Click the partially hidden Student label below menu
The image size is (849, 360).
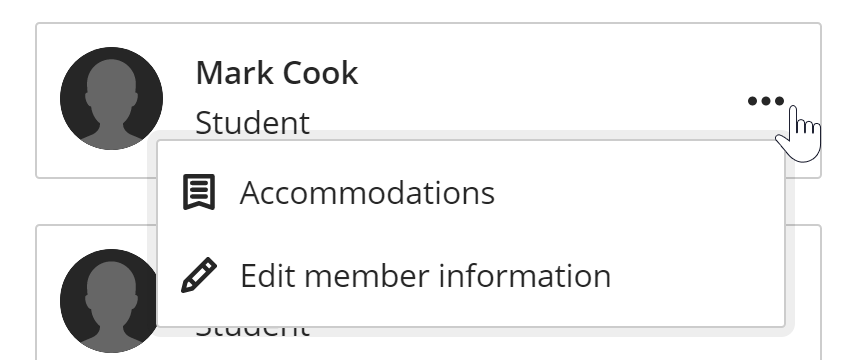pos(252,332)
